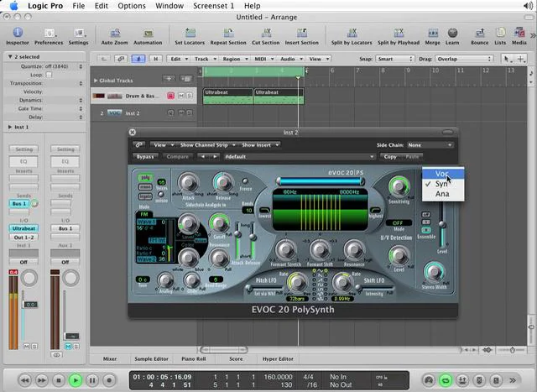Click the blue formant band range bar
This screenshot has height=392, width=537.
point(321,181)
